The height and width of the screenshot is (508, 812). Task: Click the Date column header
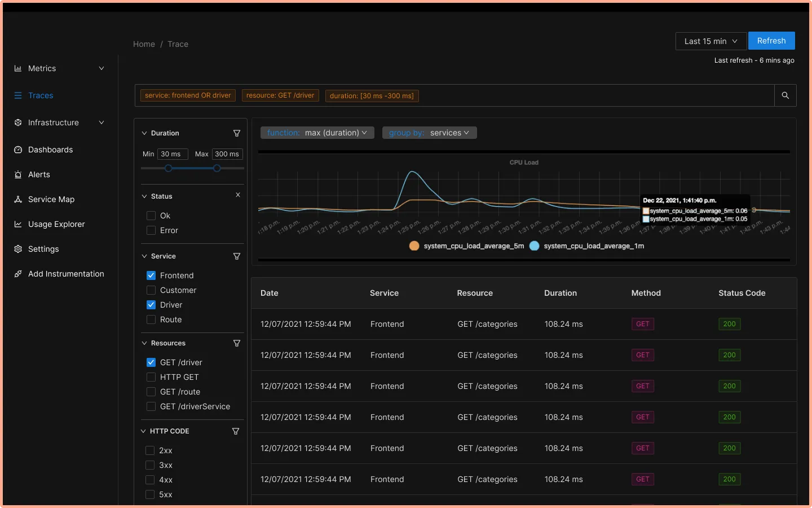pyautogui.click(x=270, y=293)
